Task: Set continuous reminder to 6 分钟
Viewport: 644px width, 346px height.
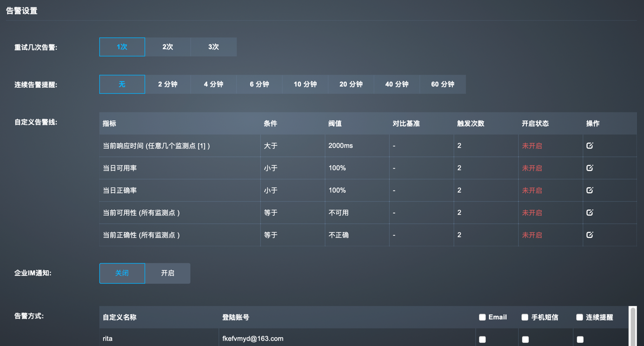Action: (x=259, y=84)
